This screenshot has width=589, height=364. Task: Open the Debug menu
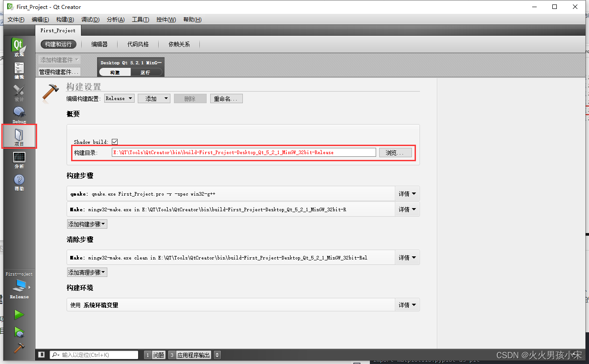[90, 20]
